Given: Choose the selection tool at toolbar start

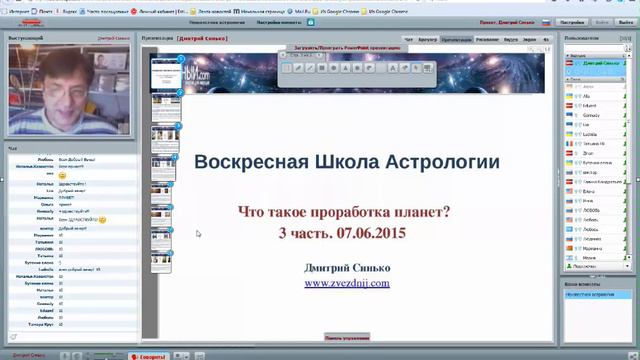Looking at the screenshot, I should (x=287, y=68).
